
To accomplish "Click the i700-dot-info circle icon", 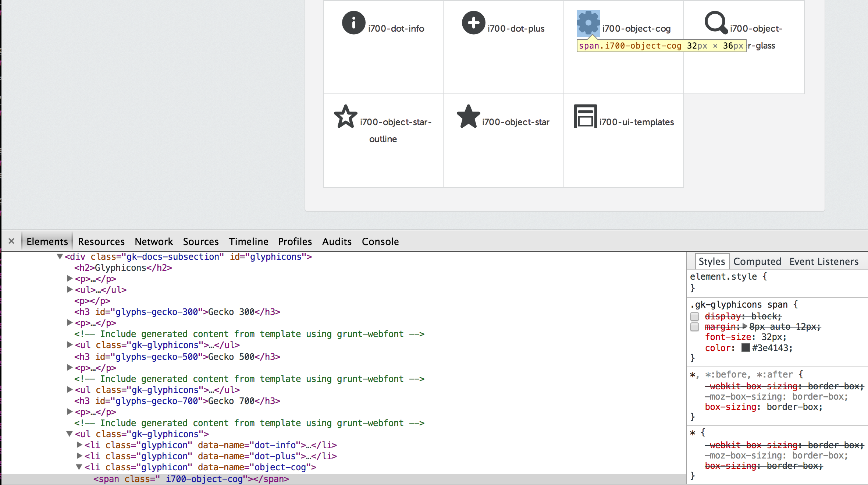I will (353, 23).
